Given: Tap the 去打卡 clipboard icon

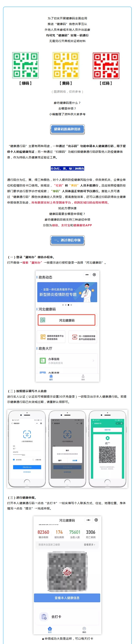Looking at the screenshot, I should point(44,617).
